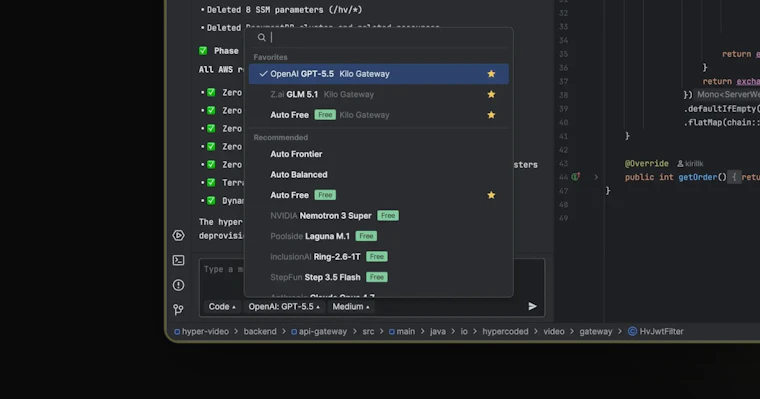
Task: Send the message with the arrow button
Action: [x=532, y=306]
